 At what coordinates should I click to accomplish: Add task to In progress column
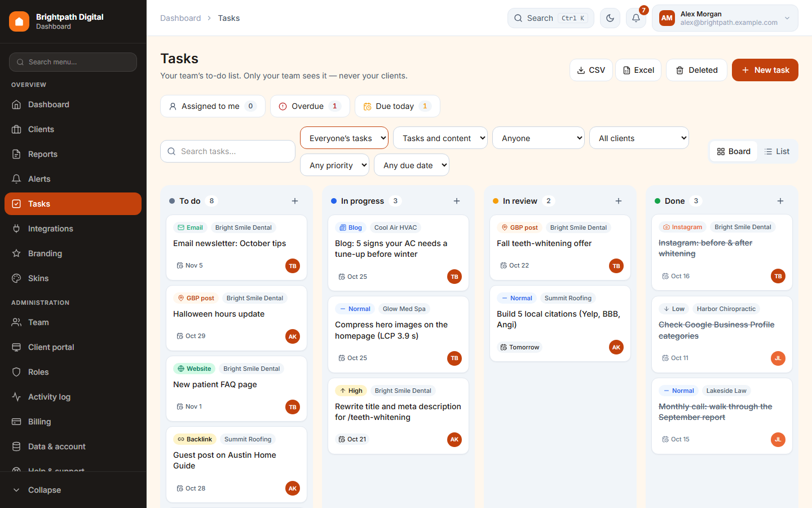457,201
